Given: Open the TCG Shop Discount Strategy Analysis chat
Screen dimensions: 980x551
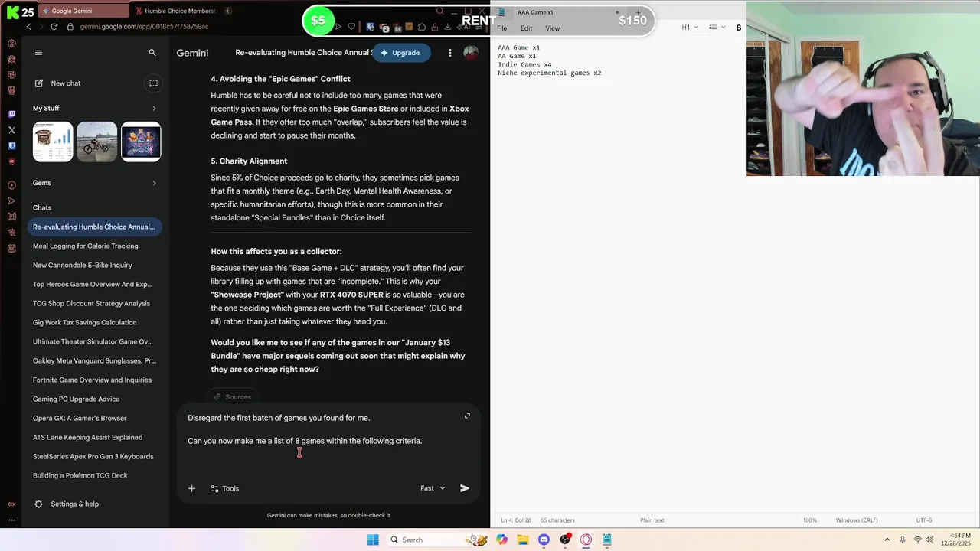Looking at the screenshot, I should click(94, 303).
